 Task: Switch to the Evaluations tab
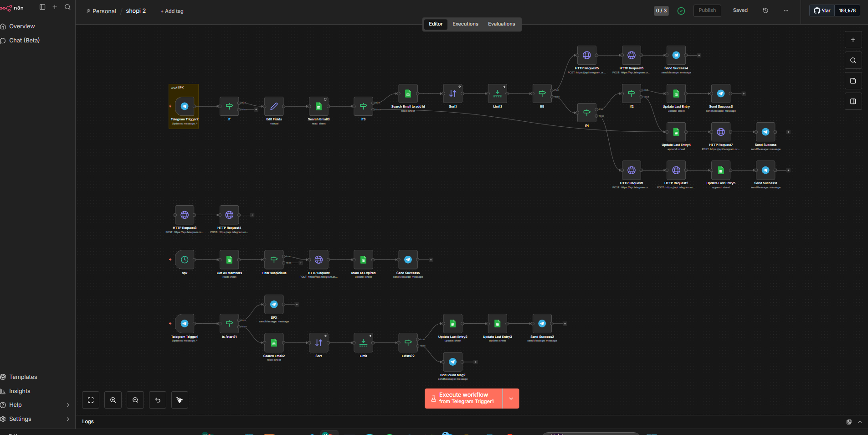[x=501, y=24]
